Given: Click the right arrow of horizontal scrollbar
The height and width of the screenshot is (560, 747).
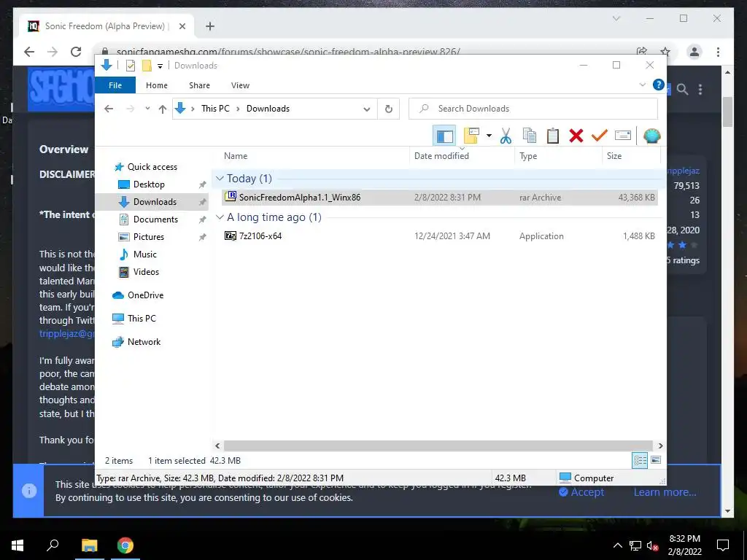Looking at the screenshot, I should click(x=660, y=446).
